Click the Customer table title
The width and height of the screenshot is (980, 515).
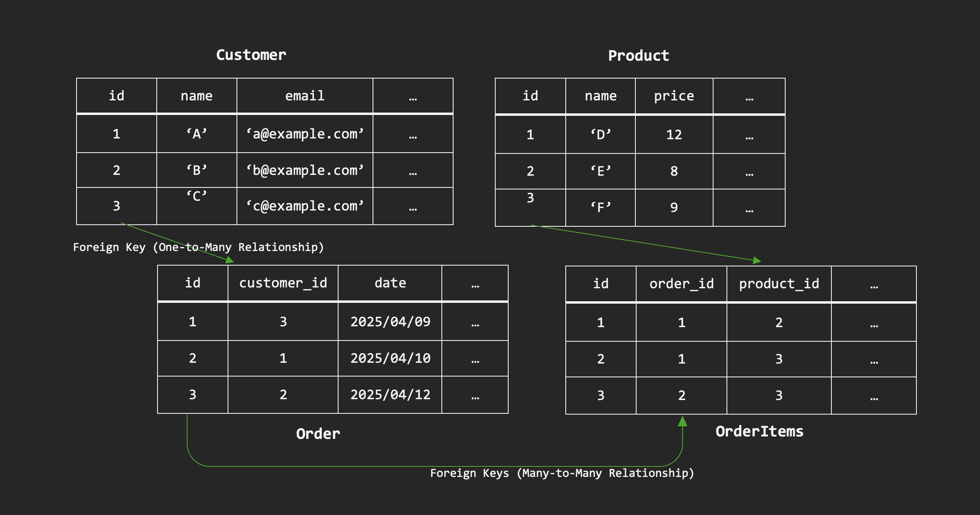tap(251, 55)
